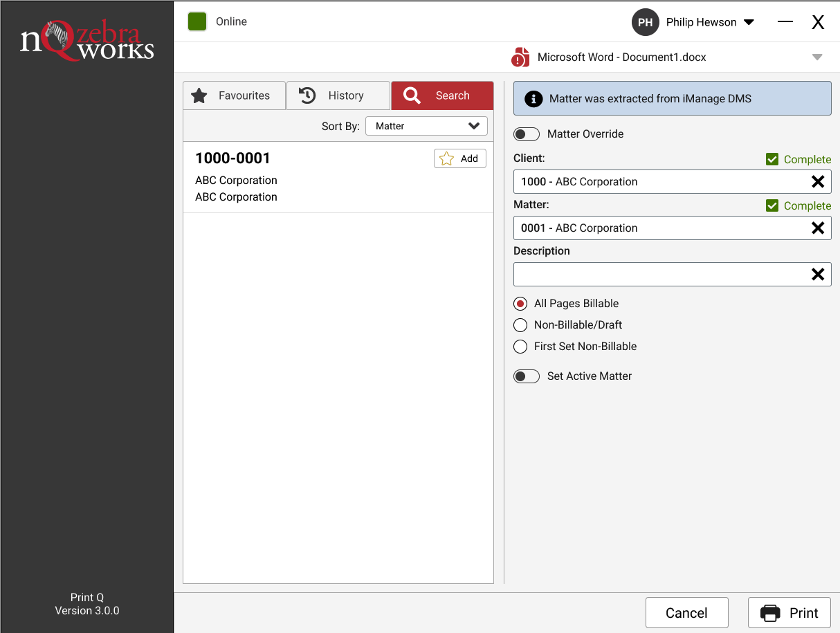Cancel the print job
840x633 pixels.
coord(686,612)
